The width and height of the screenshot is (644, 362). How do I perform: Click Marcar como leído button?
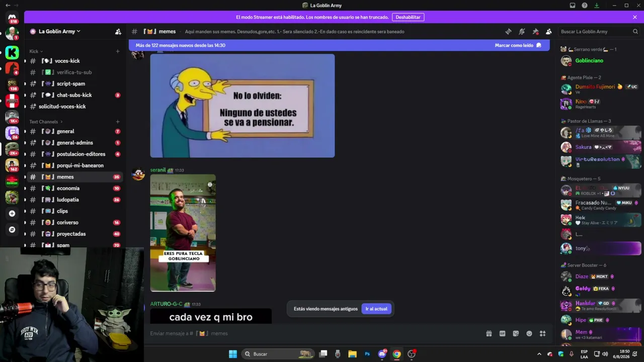click(518, 45)
